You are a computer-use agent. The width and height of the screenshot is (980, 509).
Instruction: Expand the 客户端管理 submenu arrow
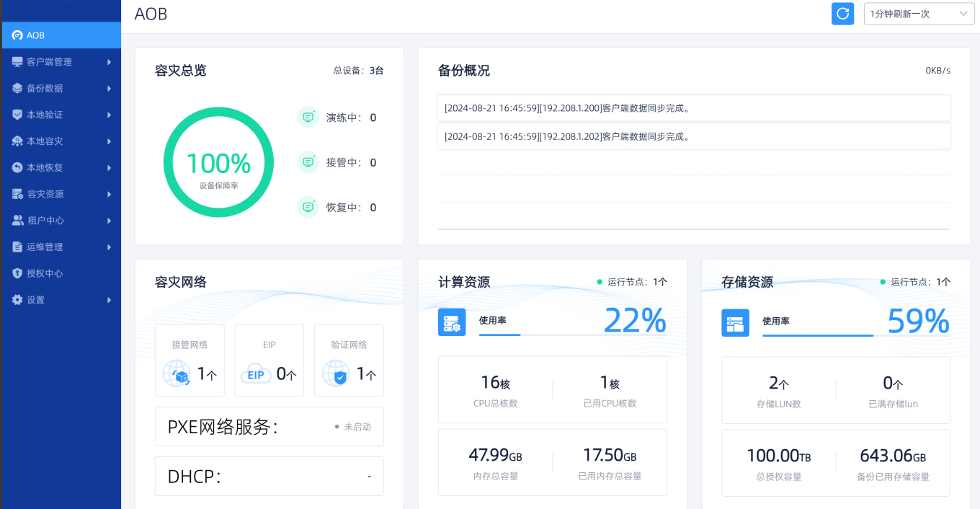point(109,62)
